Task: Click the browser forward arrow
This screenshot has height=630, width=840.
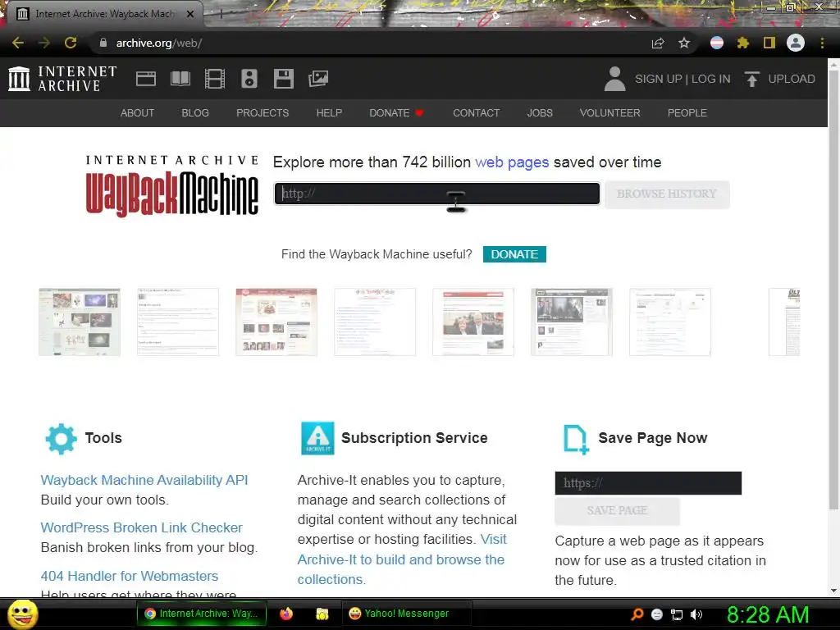Action: click(x=44, y=43)
